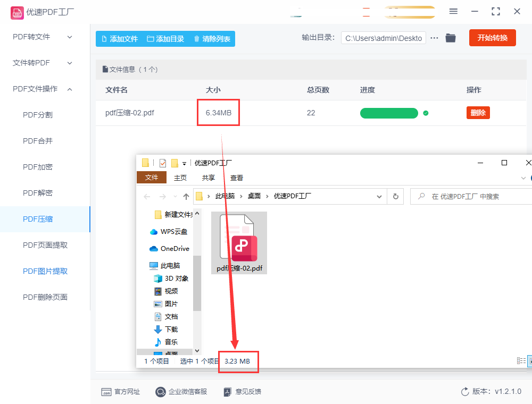The image size is (532, 404).
Task: Click the 添加文件 button
Action: [120, 39]
